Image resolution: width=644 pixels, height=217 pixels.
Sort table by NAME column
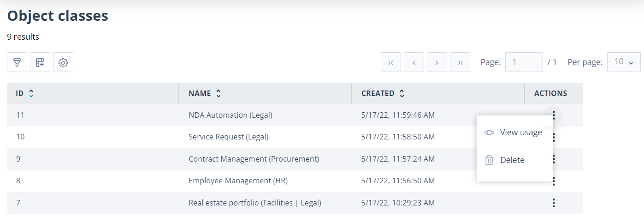[x=219, y=93]
